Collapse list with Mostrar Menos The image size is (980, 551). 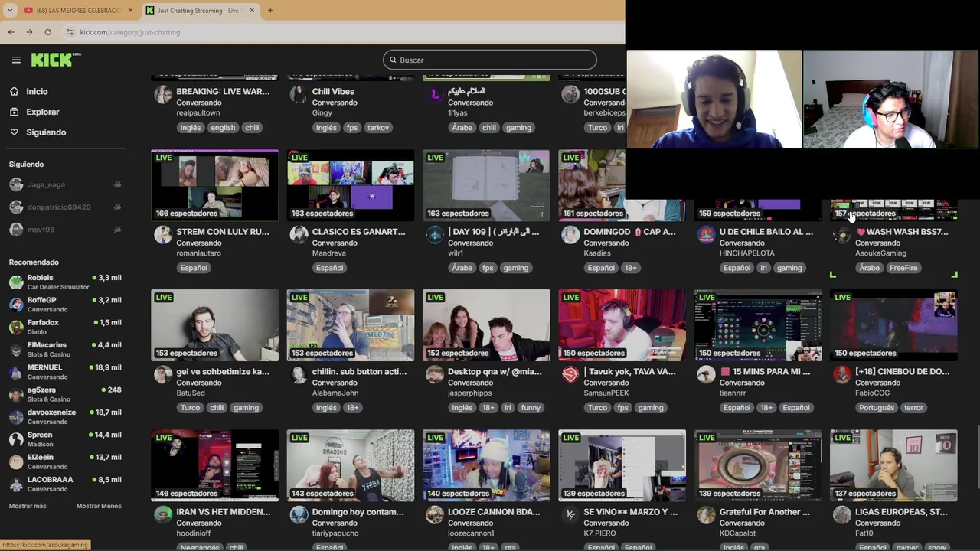pyautogui.click(x=99, y=506)
